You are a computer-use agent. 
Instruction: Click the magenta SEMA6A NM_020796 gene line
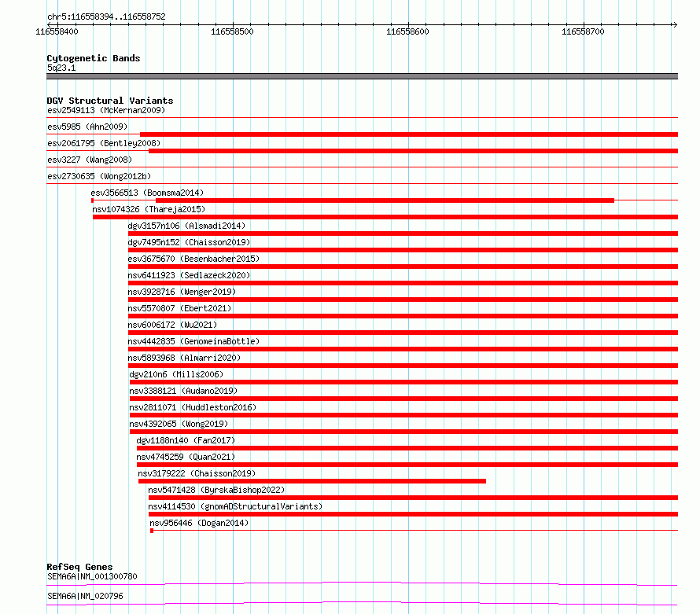coord(362,603)
